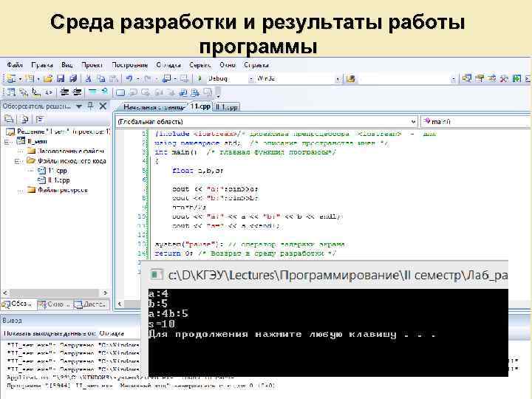Comment out selected lines icon
532x399 pixels.
click(92, 92)
